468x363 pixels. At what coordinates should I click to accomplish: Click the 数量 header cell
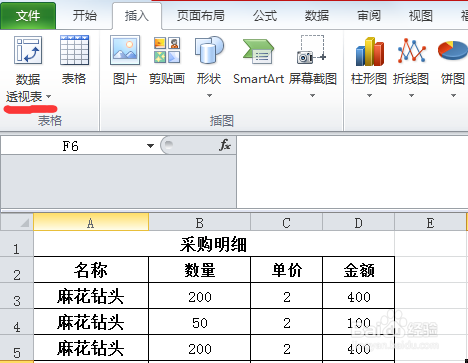(x=199, y=270)
